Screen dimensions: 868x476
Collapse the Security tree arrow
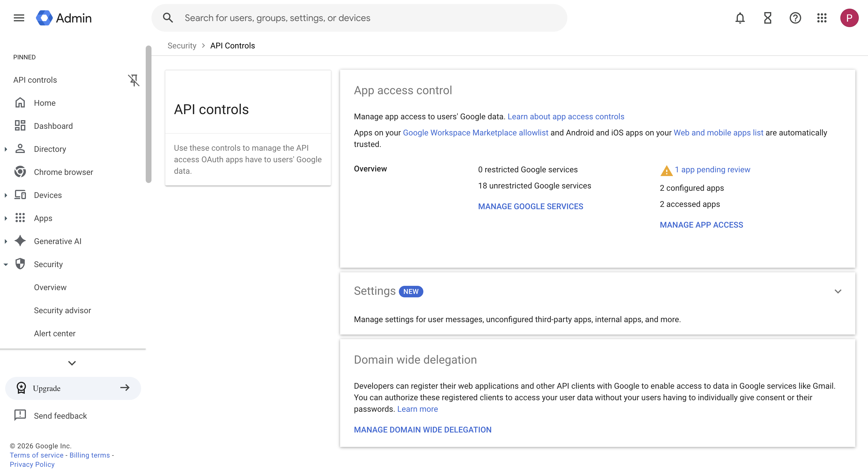click(6, 265)
